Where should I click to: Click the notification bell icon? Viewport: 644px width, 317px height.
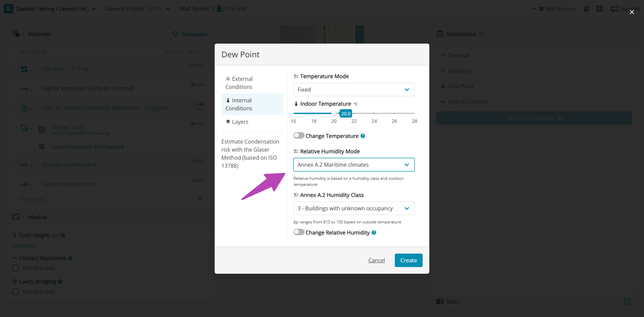586,9
